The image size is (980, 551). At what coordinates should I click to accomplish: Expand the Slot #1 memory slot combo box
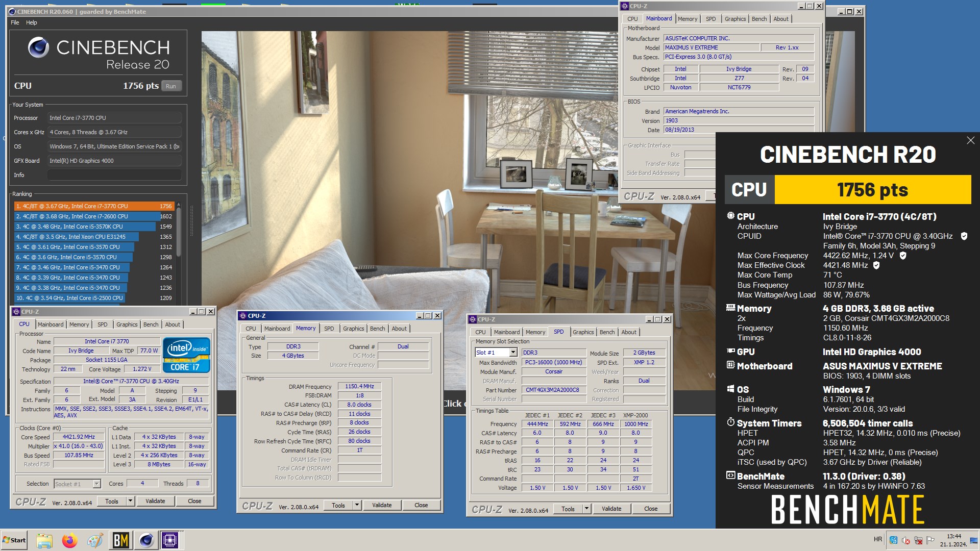(x=513, y=353)
